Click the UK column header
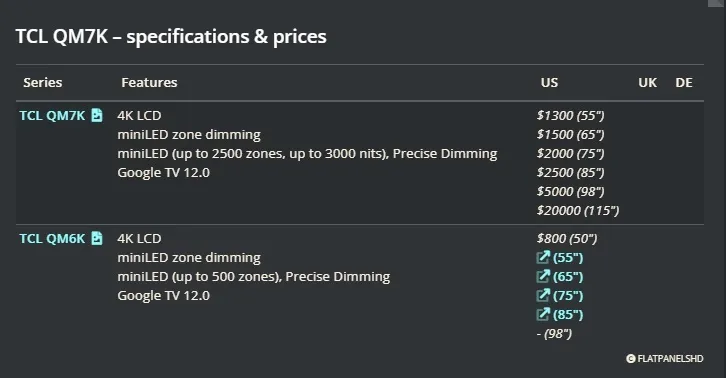The width and height of the screenshot is (726, 378). tap(647, 82)
